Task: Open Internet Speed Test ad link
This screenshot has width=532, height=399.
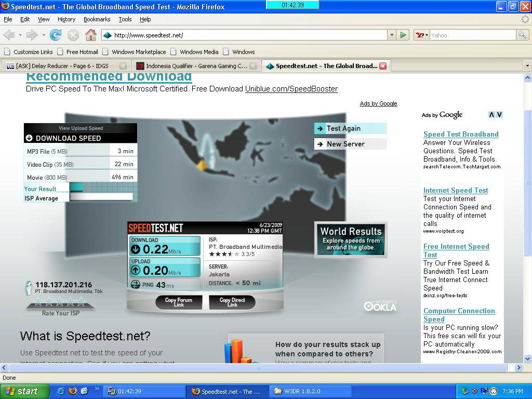Action: pyautogui.click(x=456, y=190)
